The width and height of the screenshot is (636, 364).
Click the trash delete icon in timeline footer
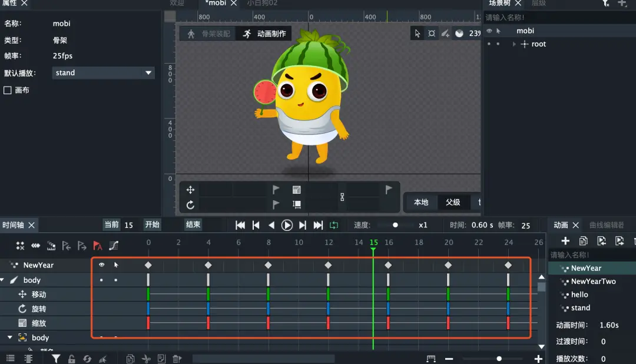coord(177,359)
